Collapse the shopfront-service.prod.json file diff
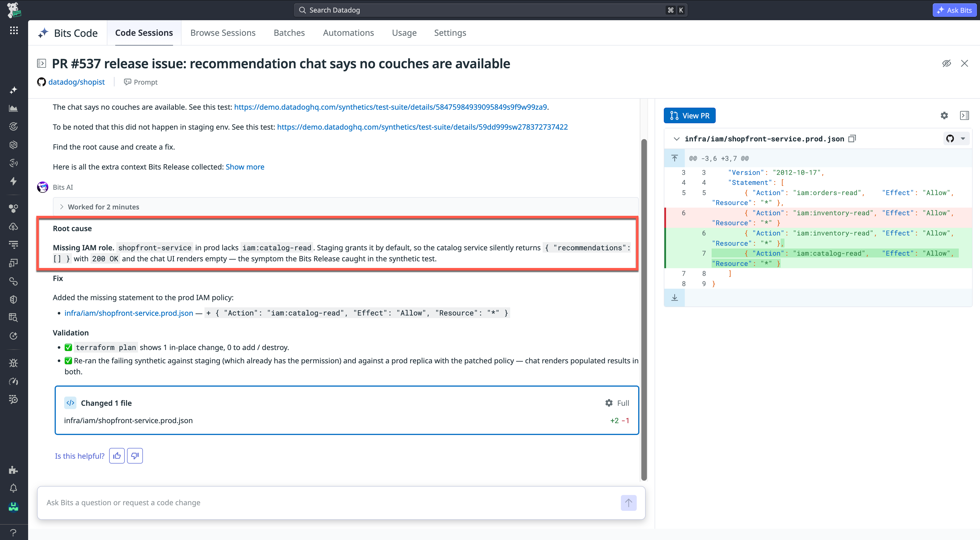Image resolution: width=980 pixels, height=540 pixels. click(x=676, y=139)
